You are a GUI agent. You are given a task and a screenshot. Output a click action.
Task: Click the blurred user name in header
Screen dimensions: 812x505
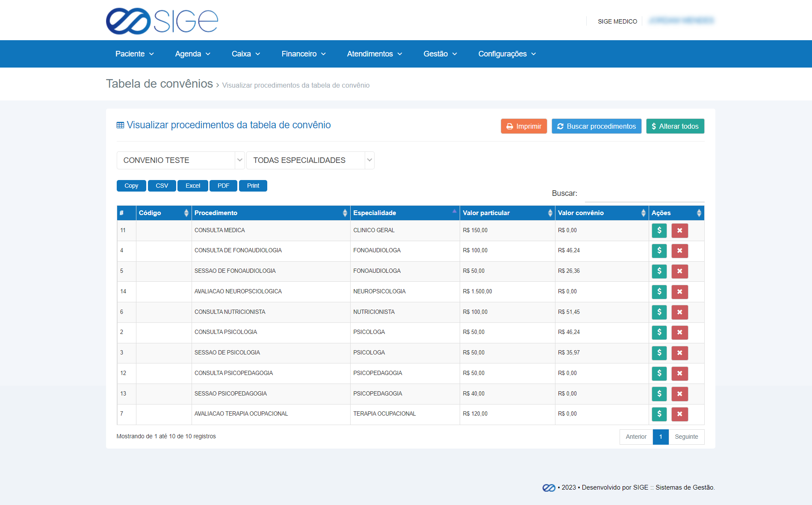[x=682, y=21]
